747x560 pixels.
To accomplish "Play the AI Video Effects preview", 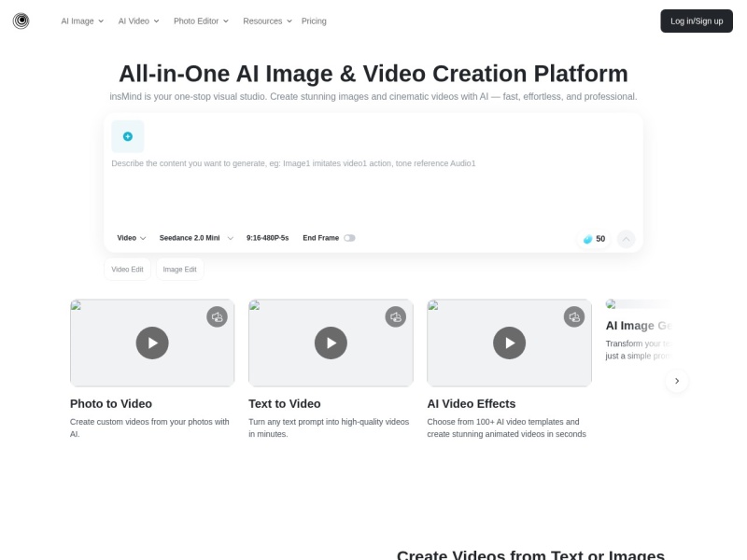I will [x=509, y=343].
